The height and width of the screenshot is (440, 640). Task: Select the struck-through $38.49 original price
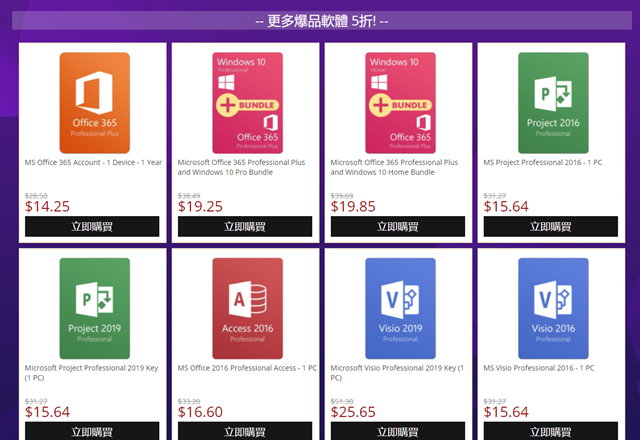click(189, 196)
